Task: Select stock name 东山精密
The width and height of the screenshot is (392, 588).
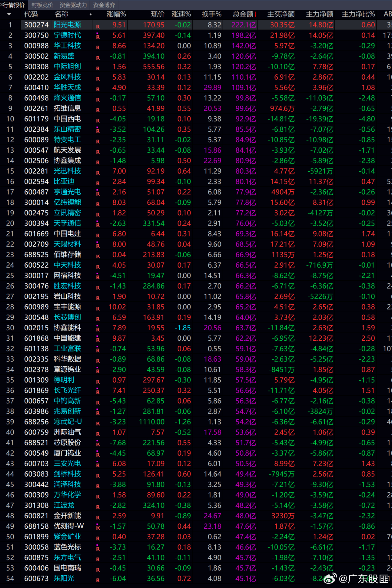Action: click(67, 129)
